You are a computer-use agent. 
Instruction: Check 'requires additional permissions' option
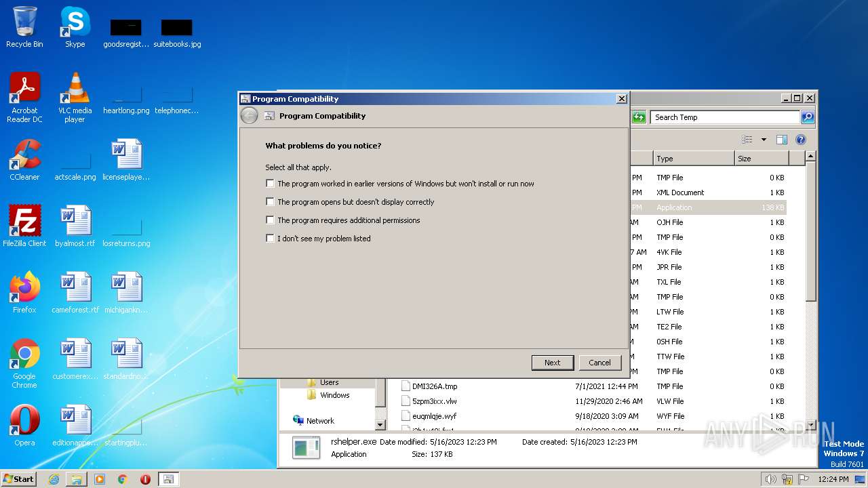click(270, 220)
